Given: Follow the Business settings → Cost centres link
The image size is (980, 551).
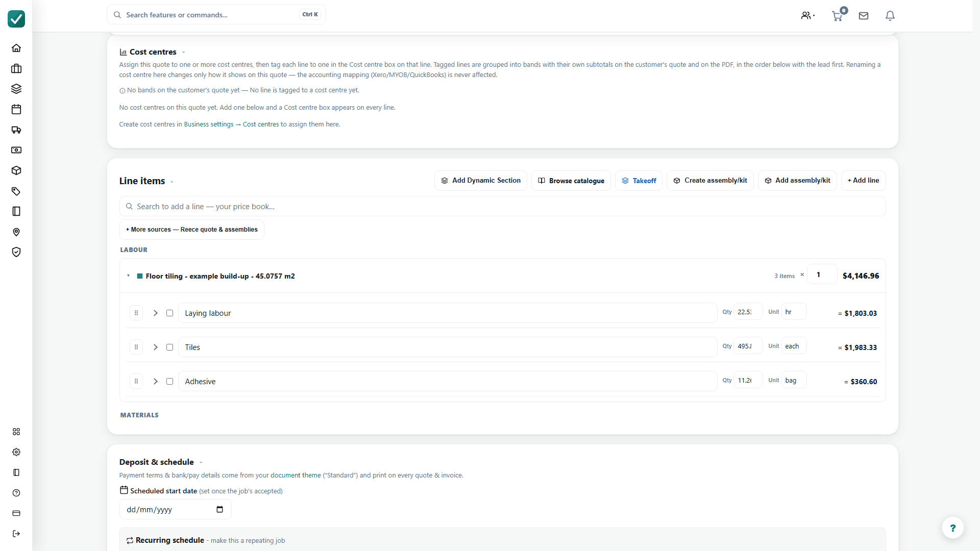Looking at the screenshot, I should pos(231,124).
